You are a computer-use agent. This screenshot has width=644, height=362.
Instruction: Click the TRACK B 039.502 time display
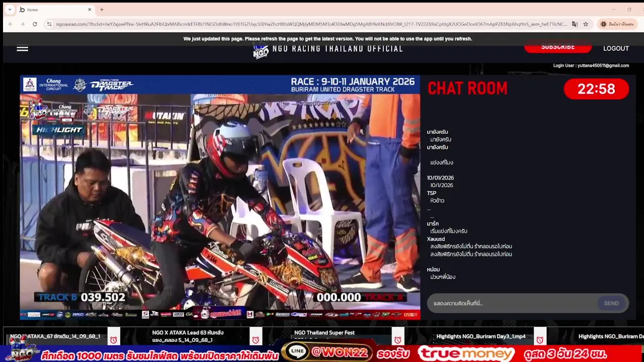82,297
